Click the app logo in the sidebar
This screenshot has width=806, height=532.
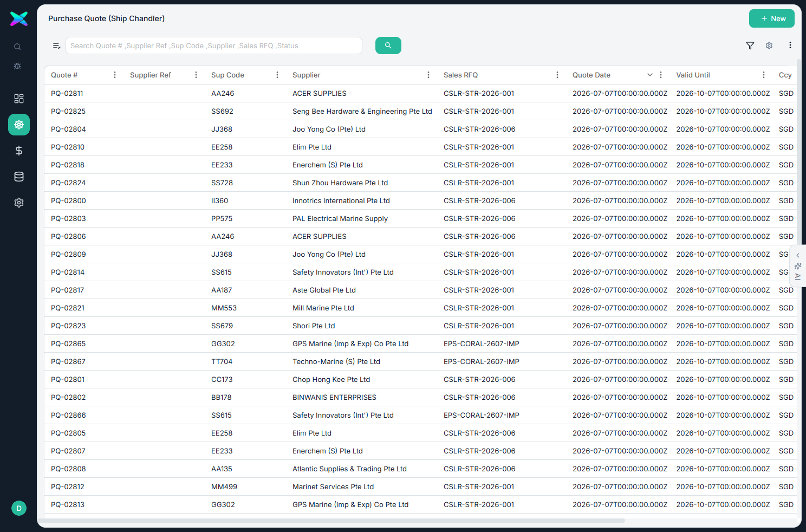pyautogui.click(x=19, y=19)
